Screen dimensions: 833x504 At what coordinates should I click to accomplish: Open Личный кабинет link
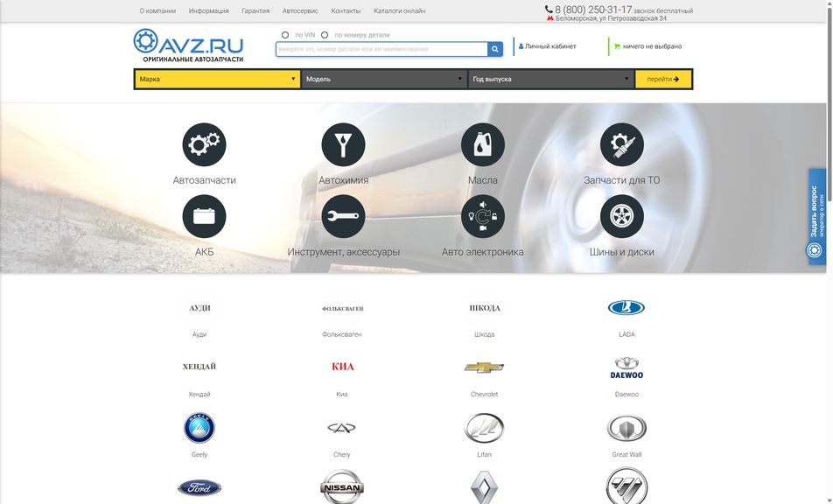(x=547, y=46)
